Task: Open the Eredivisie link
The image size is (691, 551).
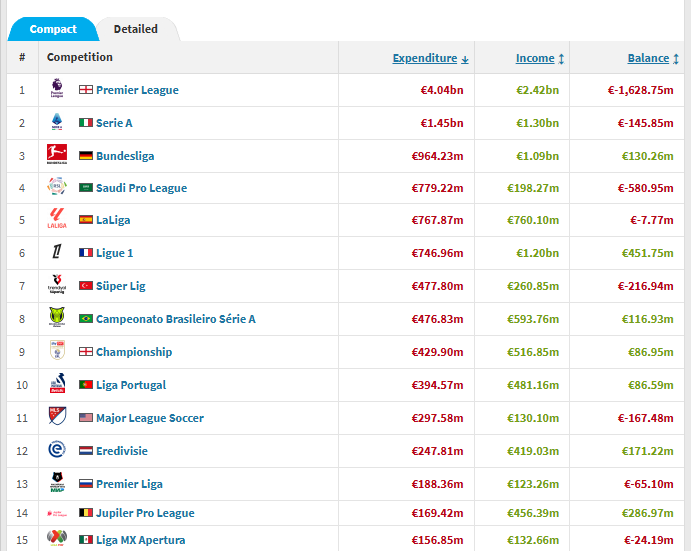Action: (122, 451)
